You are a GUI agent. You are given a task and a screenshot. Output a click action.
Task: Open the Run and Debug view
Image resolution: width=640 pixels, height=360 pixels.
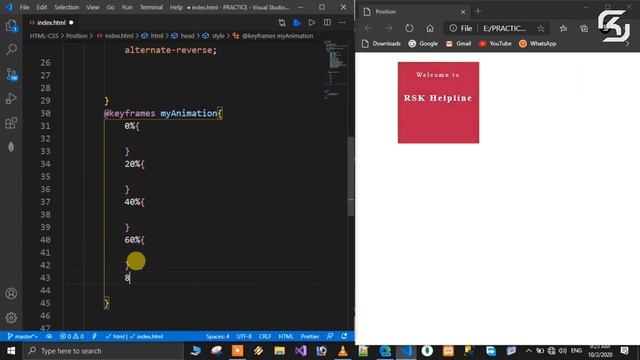(x=11, y=98)
